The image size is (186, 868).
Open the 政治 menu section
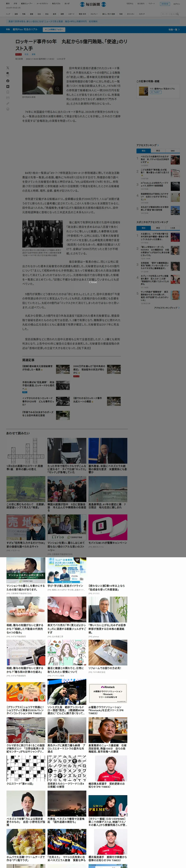coord(47,14)
